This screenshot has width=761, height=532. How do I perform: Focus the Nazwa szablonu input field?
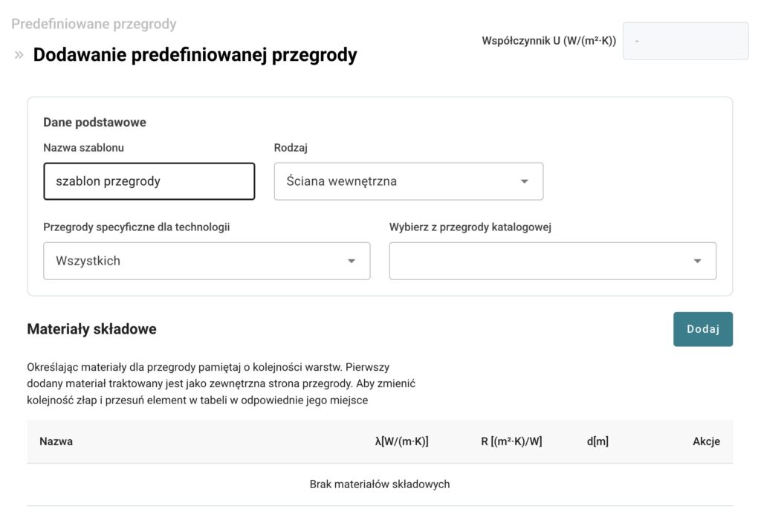coord(149,181)
